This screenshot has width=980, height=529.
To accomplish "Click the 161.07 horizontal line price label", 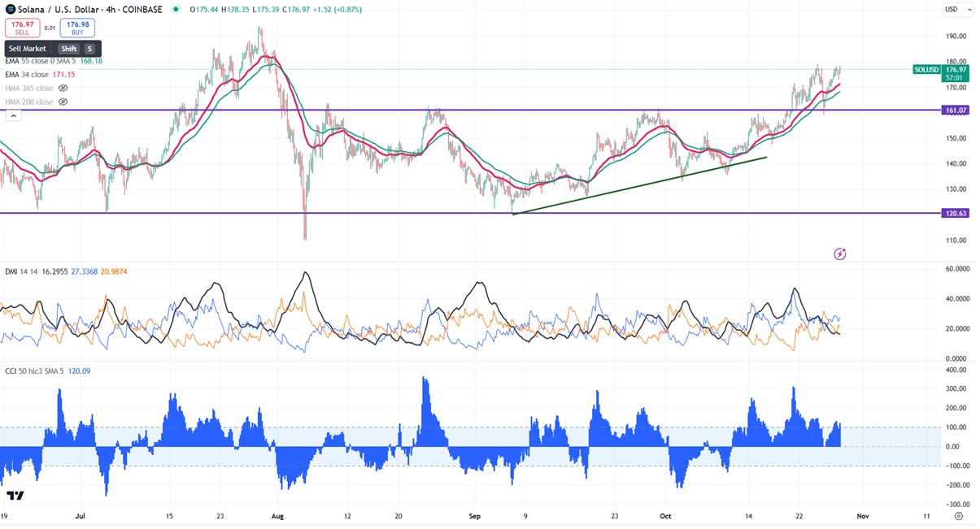I will pos(956,110).
